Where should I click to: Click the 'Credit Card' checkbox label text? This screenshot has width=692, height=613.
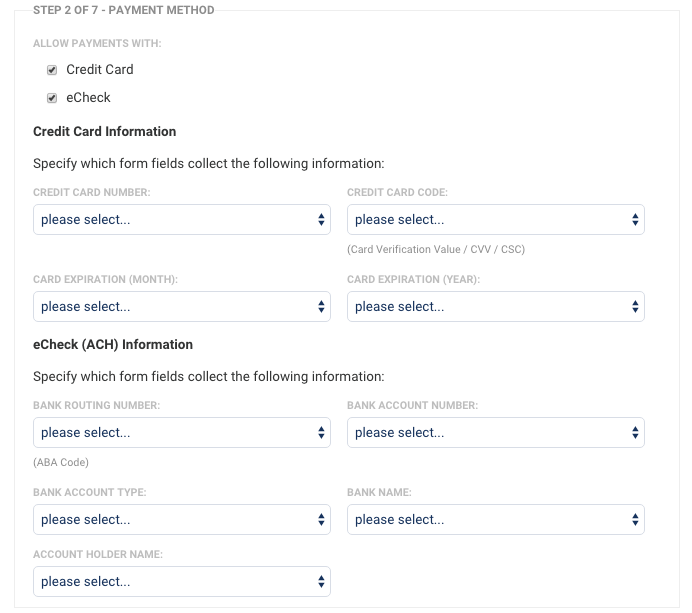tap(99, 70)
